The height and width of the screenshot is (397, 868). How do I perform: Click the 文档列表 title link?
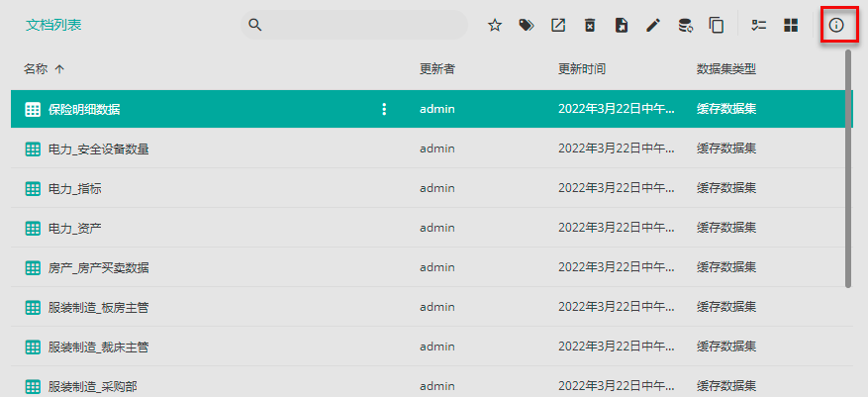click(x=53, y=26)
